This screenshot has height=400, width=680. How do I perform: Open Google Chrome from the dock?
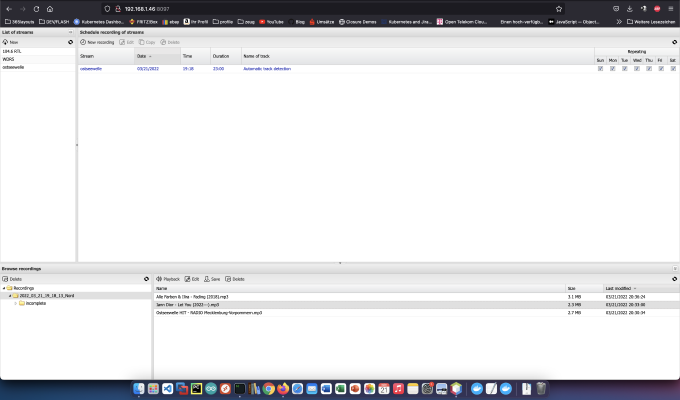268,389
